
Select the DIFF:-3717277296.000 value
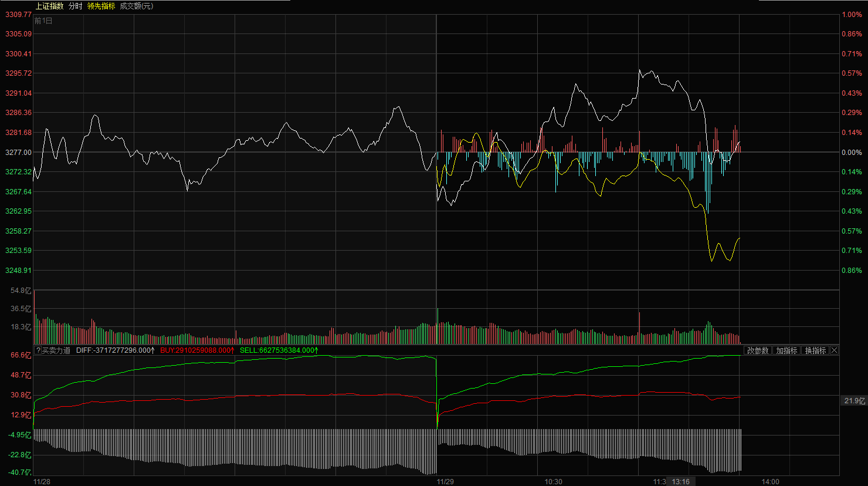[x=116, y=350]
